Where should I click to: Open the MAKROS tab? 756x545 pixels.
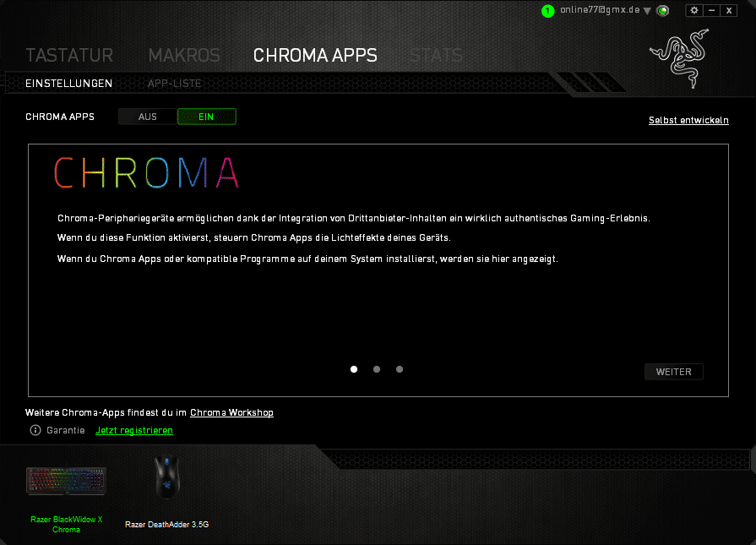coord(184,56)
